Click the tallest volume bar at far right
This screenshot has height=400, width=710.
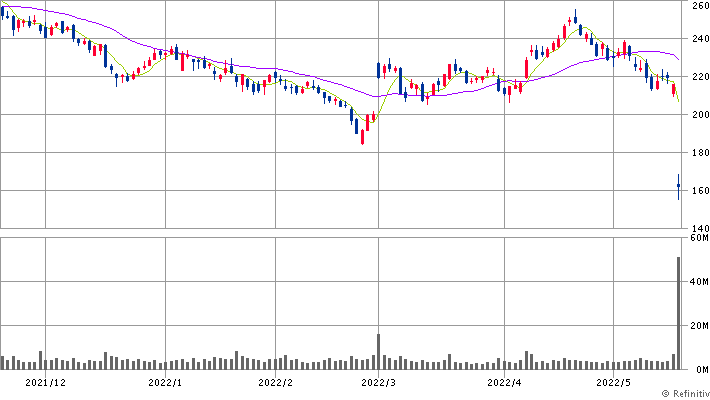point(678,312)
